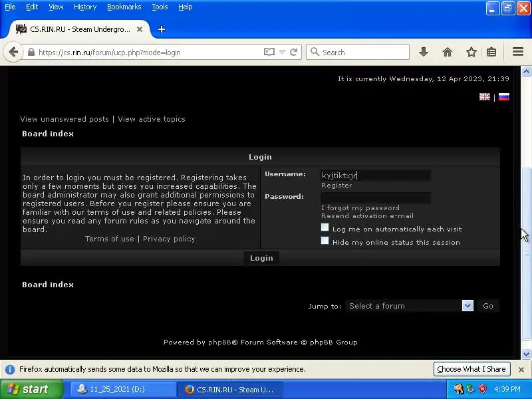Image resolution: width=532 pixels, height=399 pixels.
Task: Click the 4:39 PM taskbar clock
Action: coord(507,389)
